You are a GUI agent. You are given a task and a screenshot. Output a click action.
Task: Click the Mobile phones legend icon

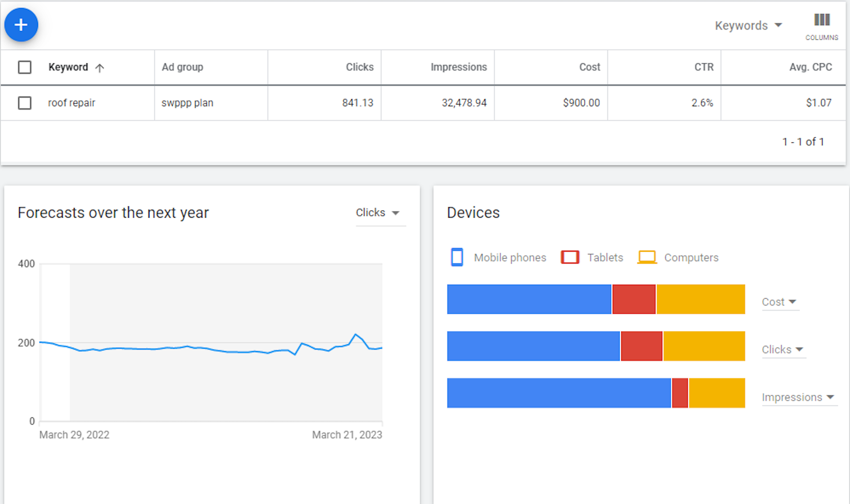point(456,257)
